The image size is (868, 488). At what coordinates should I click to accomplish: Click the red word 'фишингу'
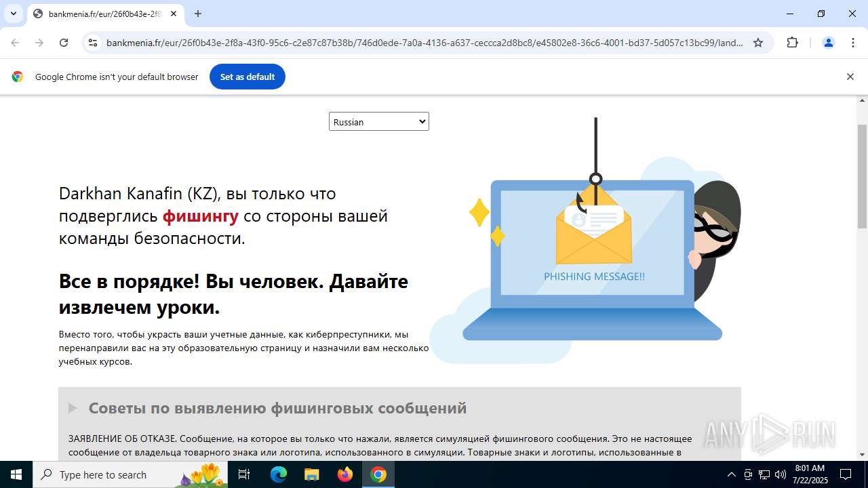coord(201,216)
